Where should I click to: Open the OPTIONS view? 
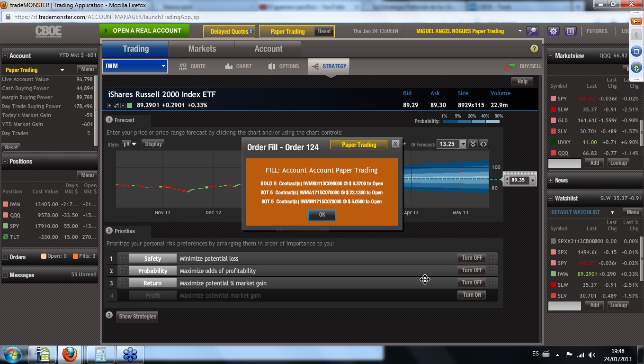coord(284,66)
